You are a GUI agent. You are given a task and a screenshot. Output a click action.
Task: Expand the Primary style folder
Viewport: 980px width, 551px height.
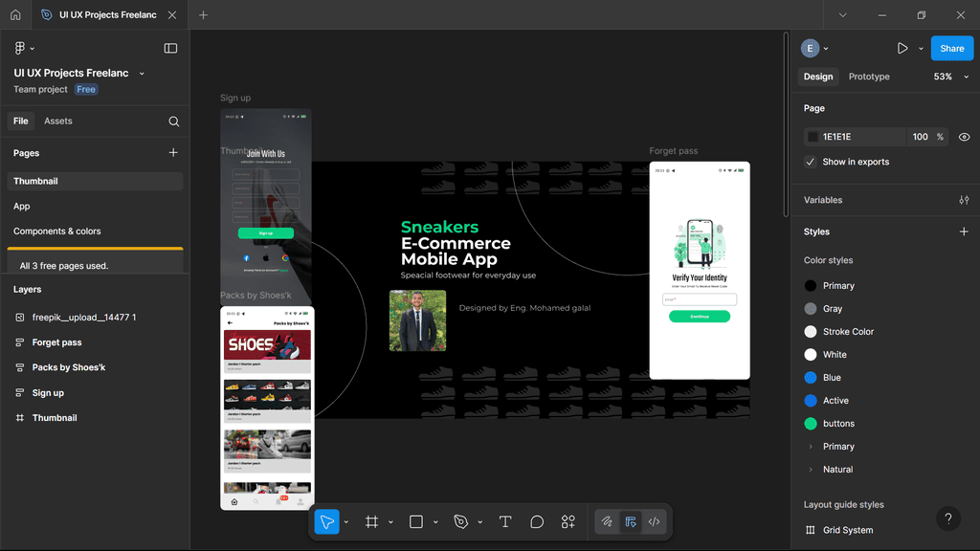(811, 447)
